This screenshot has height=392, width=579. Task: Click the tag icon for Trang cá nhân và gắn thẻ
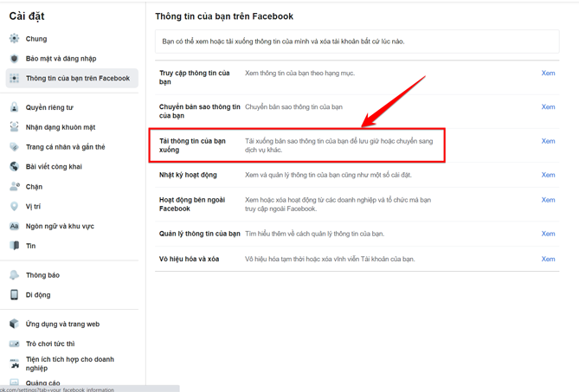(x=14, y=147)
